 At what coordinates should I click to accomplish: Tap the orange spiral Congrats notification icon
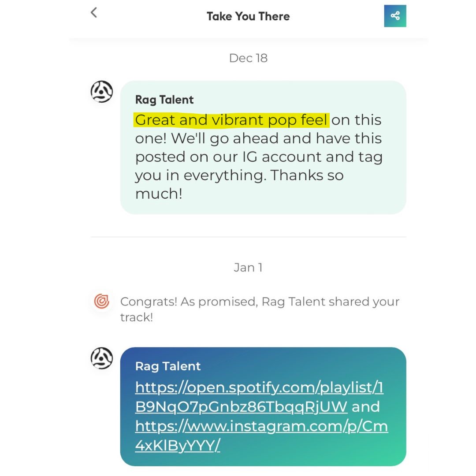click(x=102, y=301)
